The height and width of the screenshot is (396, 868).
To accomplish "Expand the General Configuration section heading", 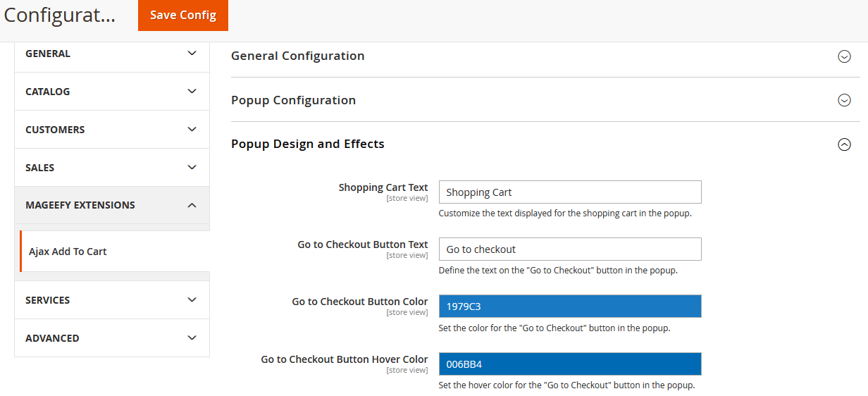I will 298,56.
